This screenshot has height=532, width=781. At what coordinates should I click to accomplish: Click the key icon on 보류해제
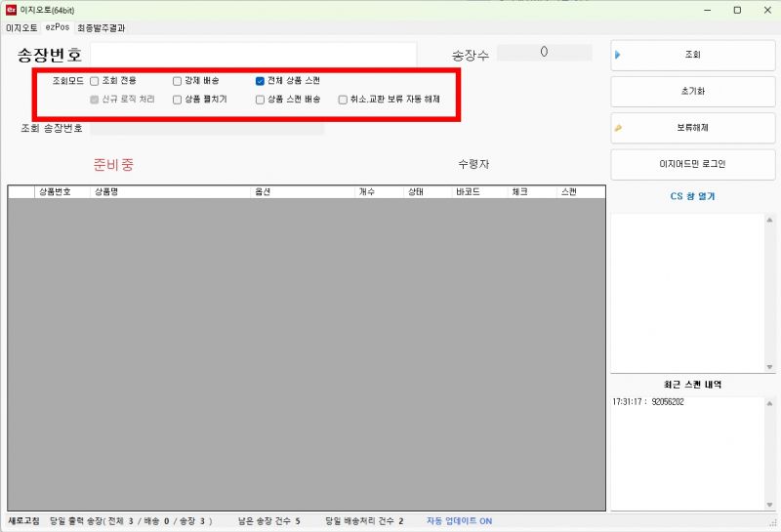618,128
